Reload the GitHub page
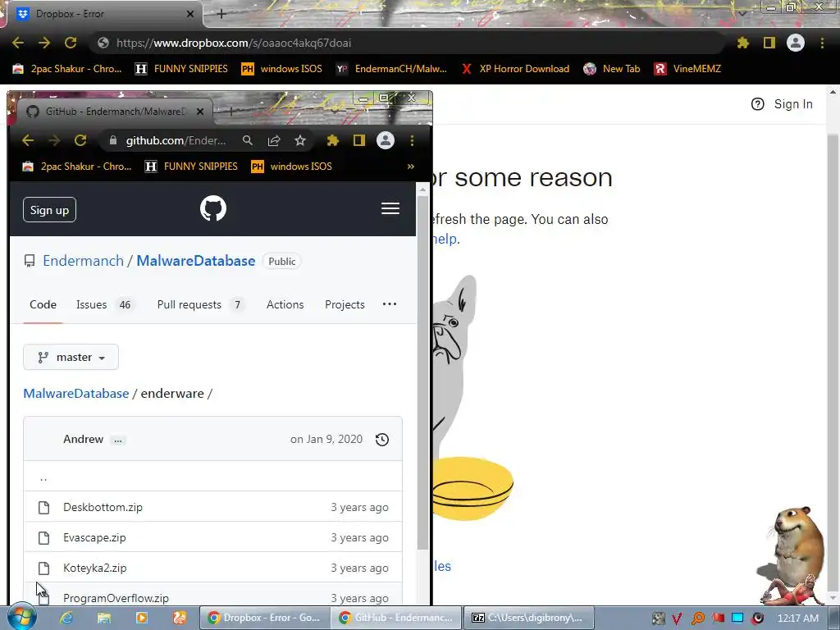The width and height of the screenshot is (840, 630). click(80, 140)
